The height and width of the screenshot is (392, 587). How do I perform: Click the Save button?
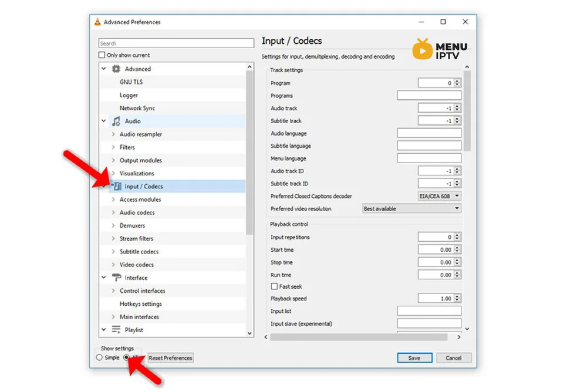tap(414, 358)
